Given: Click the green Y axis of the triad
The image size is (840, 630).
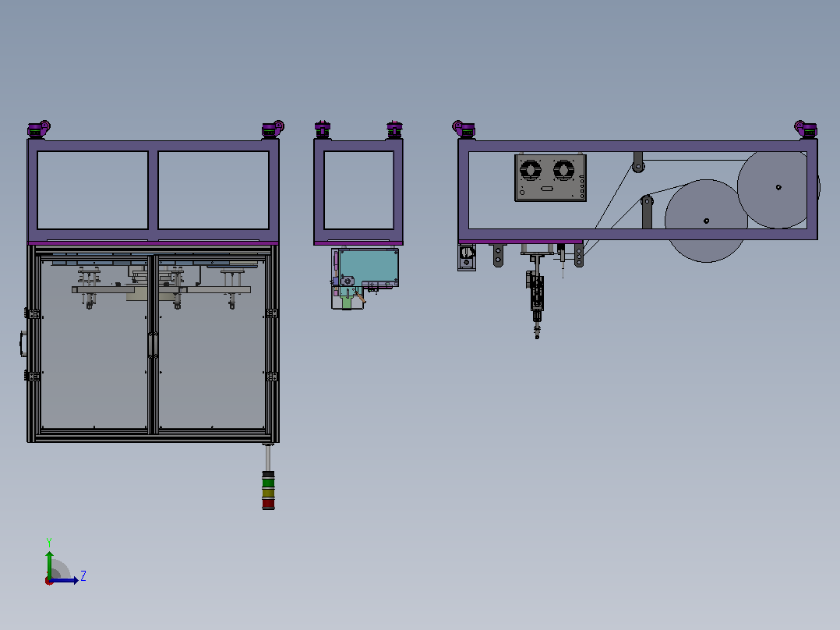Looking at the screenshot, I should [49, 564].
